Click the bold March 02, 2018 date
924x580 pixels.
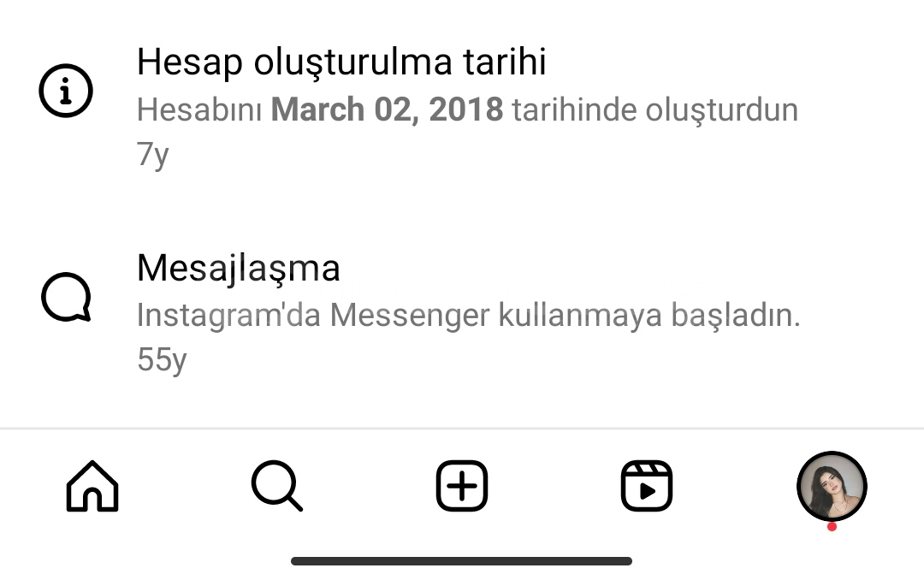(x=388, y=109)
